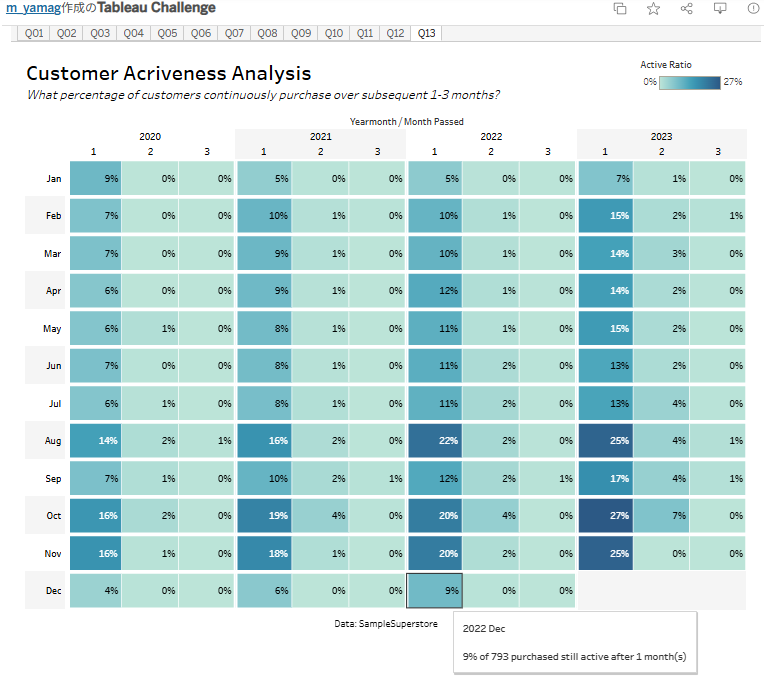Click the 22% cell for Aug 2022
Screen dimensions: 764x684
pyautogui.click(x=435, y=440)
